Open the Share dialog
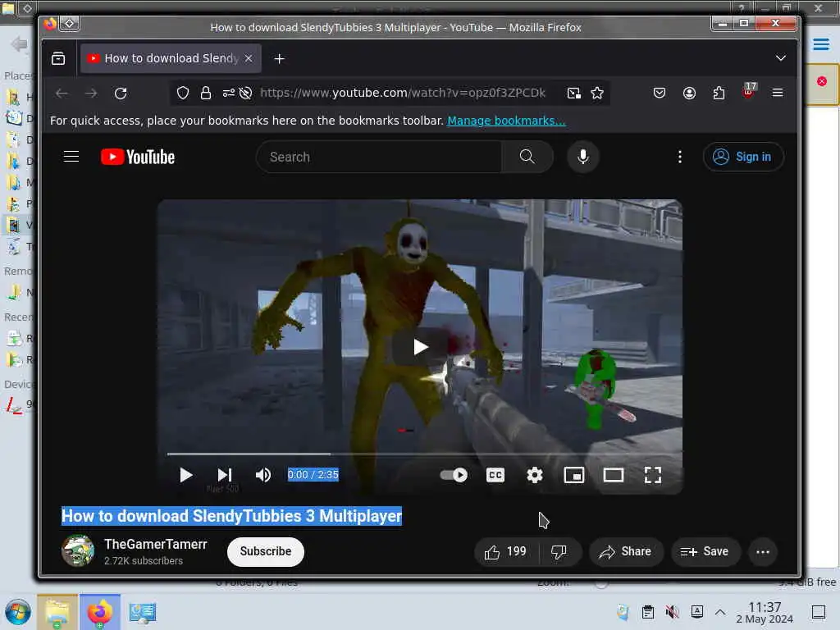Image resolution: width=840 pixels, height=630 pixels. click(x=626, y=551)
